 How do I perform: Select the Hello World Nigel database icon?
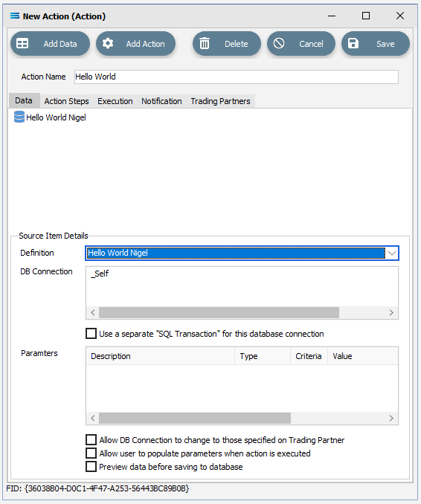click(x=19, y=117)
